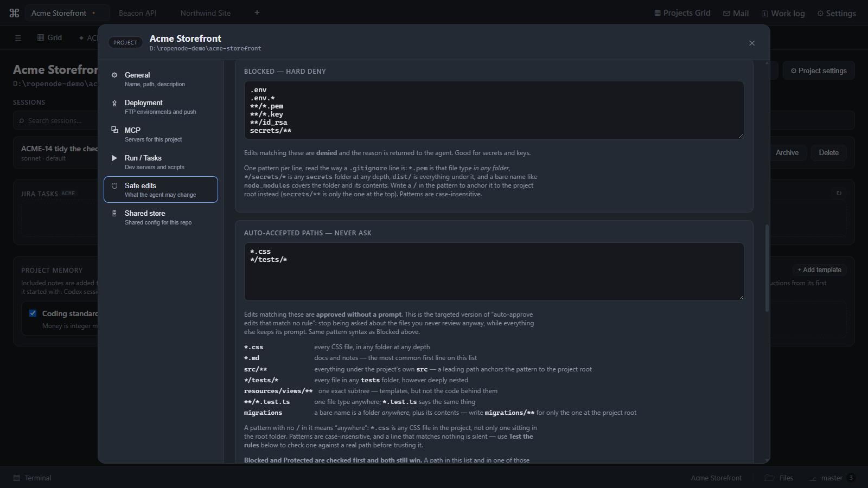Click into the Blocked hard deny textarea
This screenshot has height=488, width=868.
pyautogui.click(x=494, y=110)
